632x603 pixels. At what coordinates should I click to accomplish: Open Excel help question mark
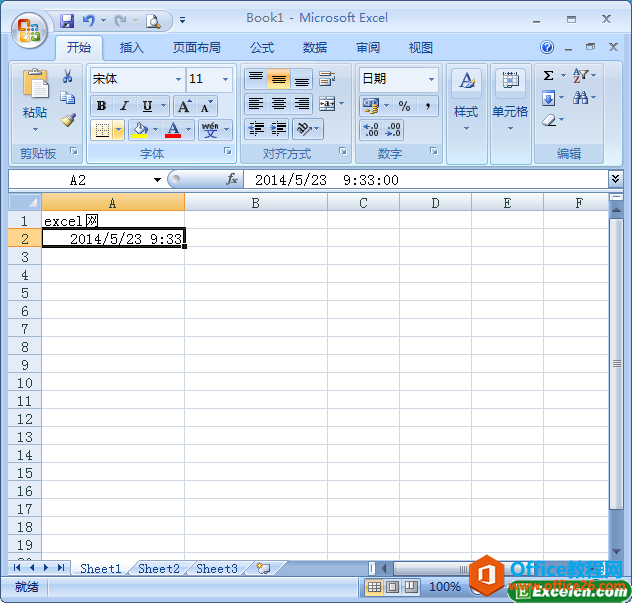pyautogui.click(x=547, y=47)
